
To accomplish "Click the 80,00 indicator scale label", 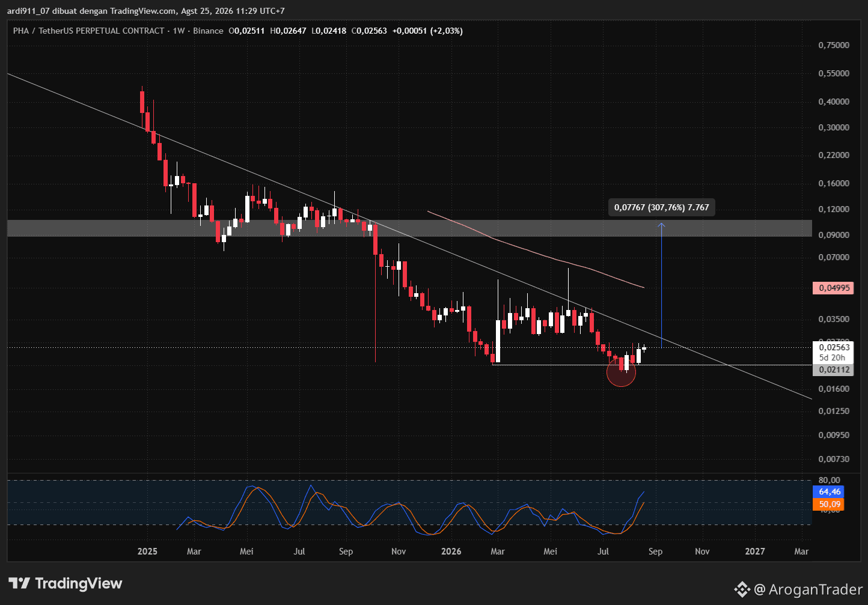I will click(829, 480).
